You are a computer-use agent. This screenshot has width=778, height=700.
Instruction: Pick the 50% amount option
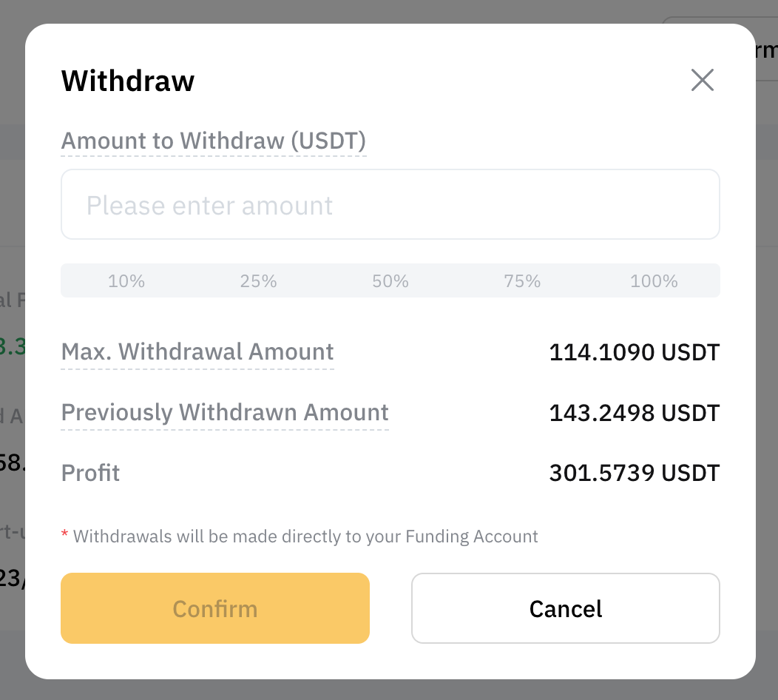click(x=390, y=281)
